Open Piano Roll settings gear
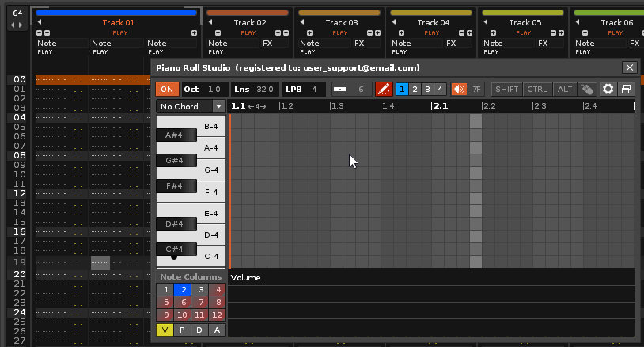 (608, 90)
